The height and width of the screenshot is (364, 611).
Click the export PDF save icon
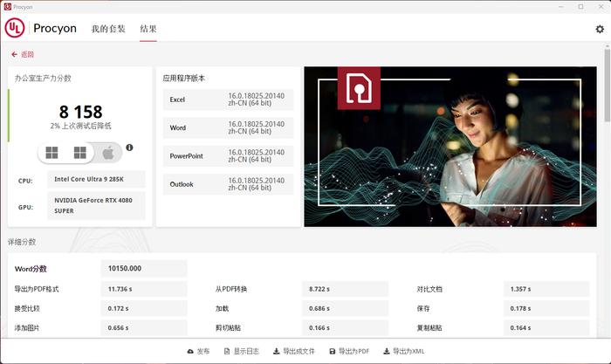click(x=333, y=351)
